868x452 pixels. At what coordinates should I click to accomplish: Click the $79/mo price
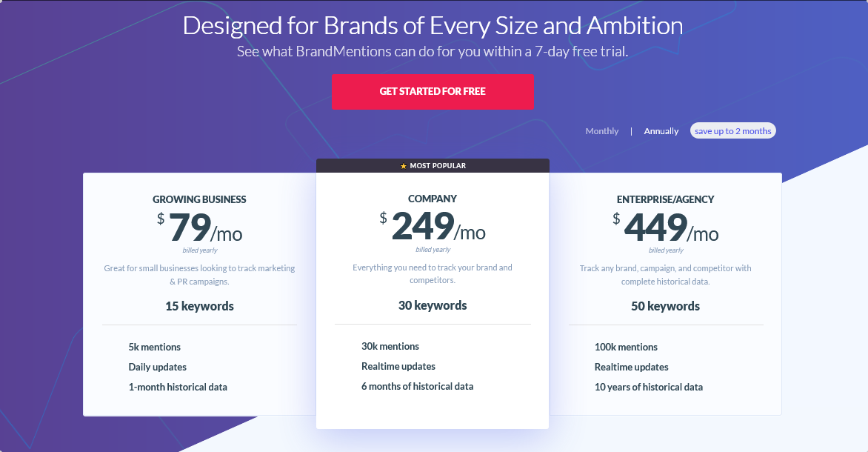coord(199,227)
